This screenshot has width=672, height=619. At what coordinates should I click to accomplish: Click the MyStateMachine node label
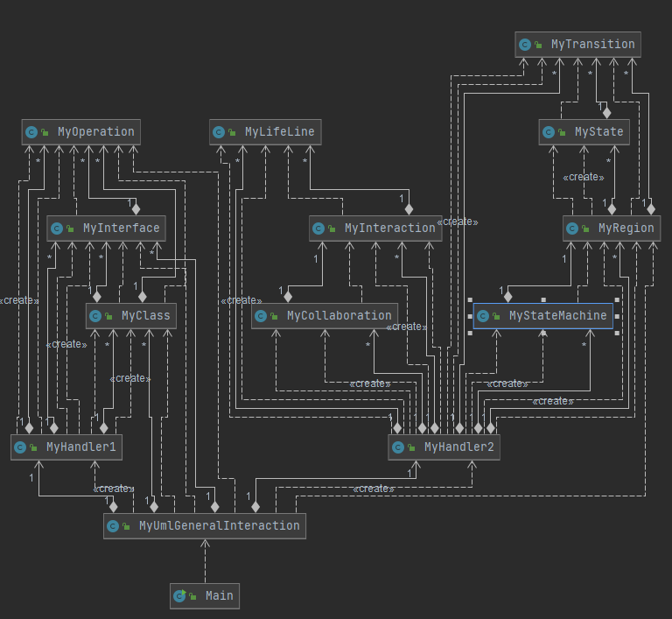click(x=557, y=316)
